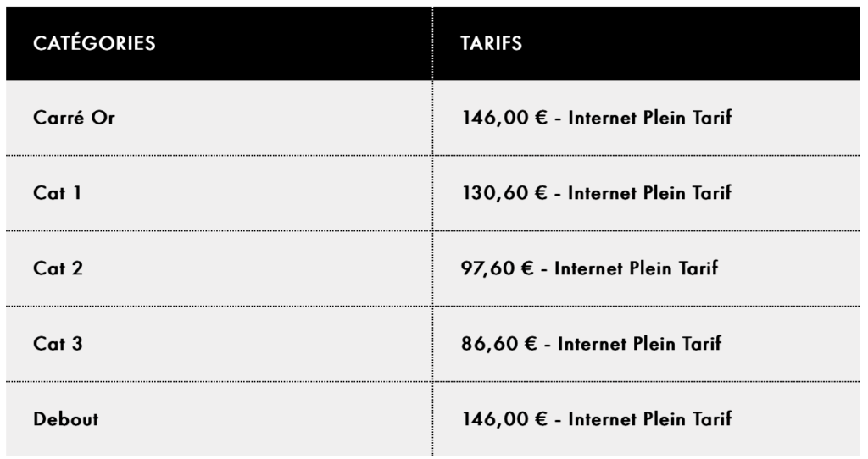Click the TARIFS column header
The image size is (868, 459).
(x=491, y=43)
